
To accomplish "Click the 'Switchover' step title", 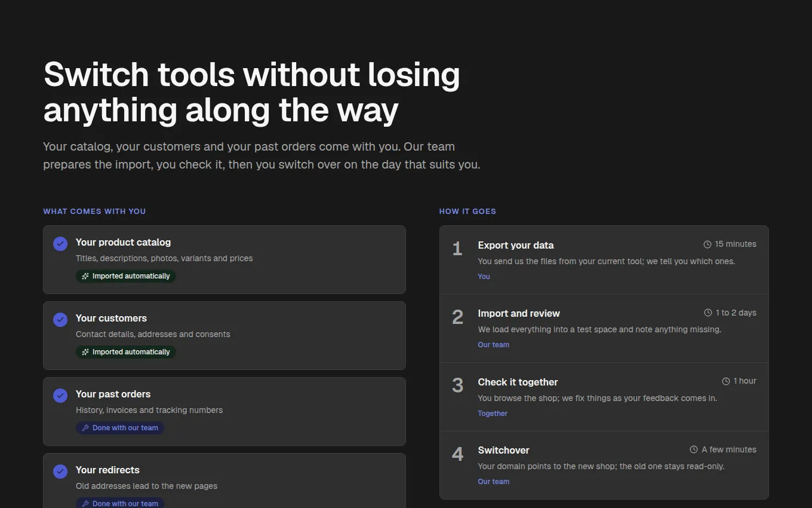I will pyautogui.click(x=503, y=450).
